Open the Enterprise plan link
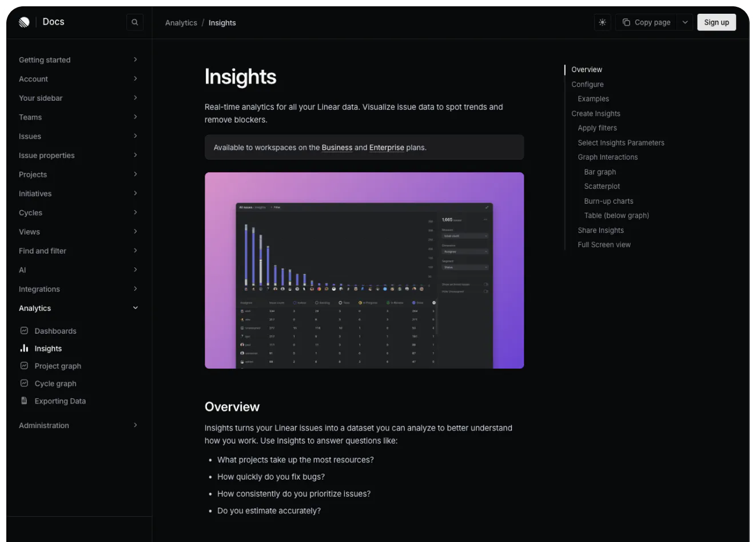Viewport: 756px width, 542px height. coord(387,148)
